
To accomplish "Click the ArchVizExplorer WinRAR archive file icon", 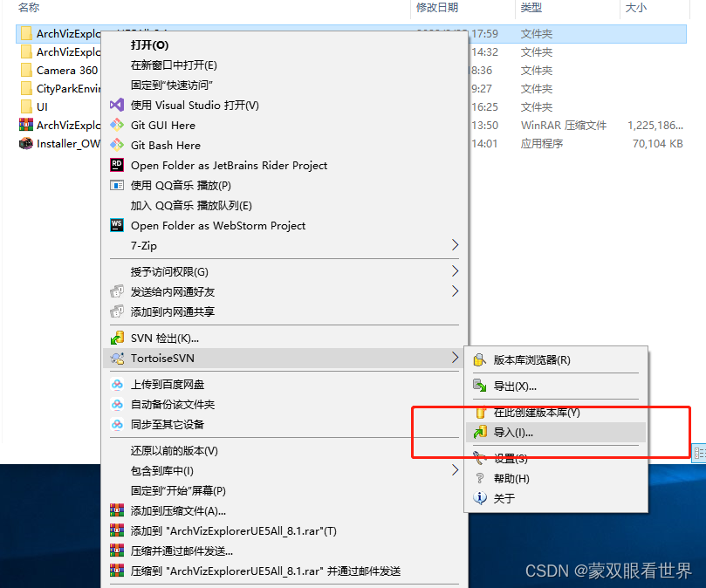I will [x=26, y=125].
